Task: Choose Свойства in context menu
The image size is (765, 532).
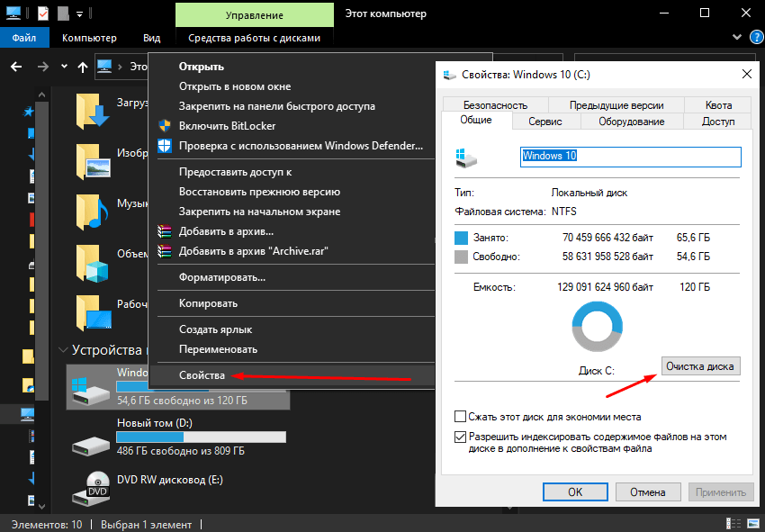Action: (x=202, y=375)
